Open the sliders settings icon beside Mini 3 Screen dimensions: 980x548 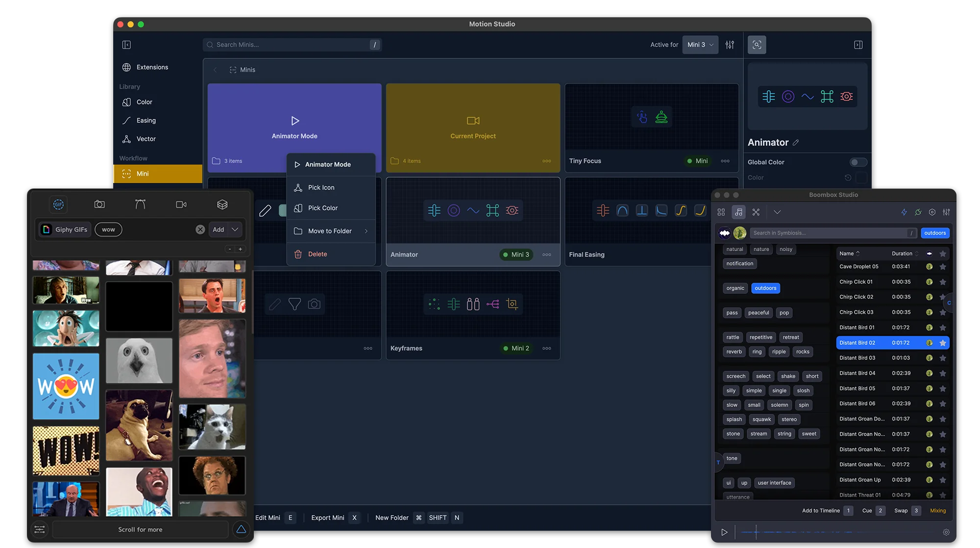730,45
